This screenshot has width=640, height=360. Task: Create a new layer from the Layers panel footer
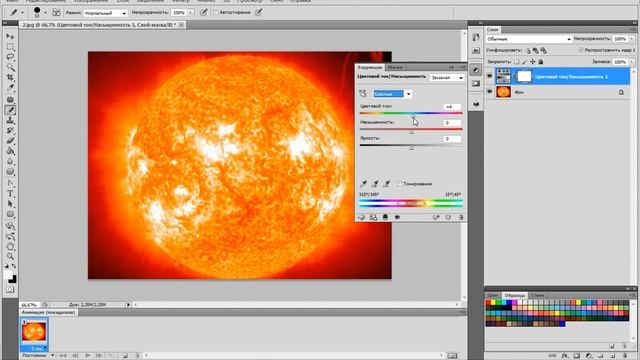point(612,356)
